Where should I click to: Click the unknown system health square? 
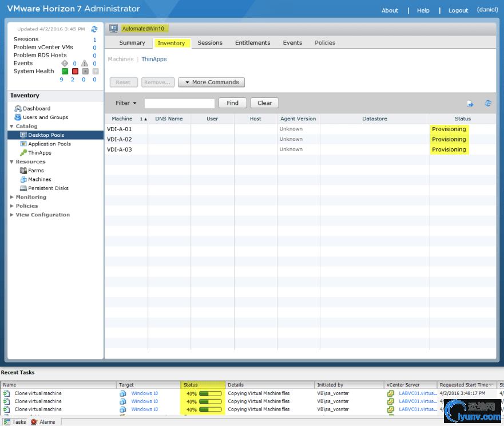(96, 71)
